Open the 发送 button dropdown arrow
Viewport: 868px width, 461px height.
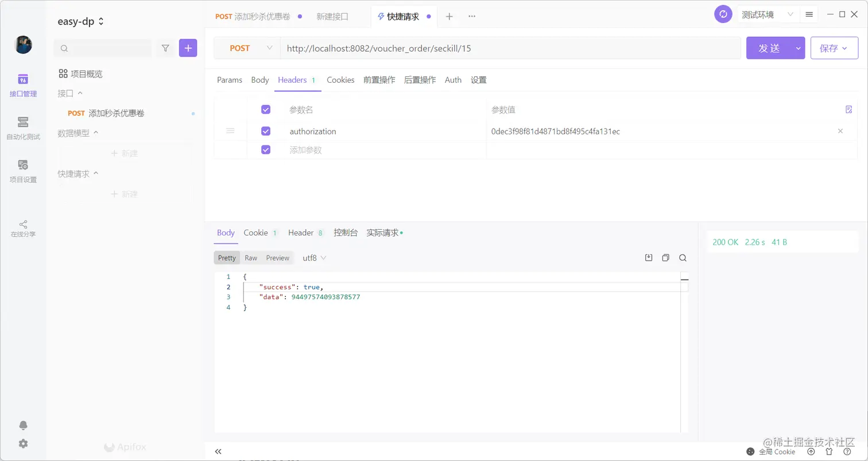click(x=798, y=48)
